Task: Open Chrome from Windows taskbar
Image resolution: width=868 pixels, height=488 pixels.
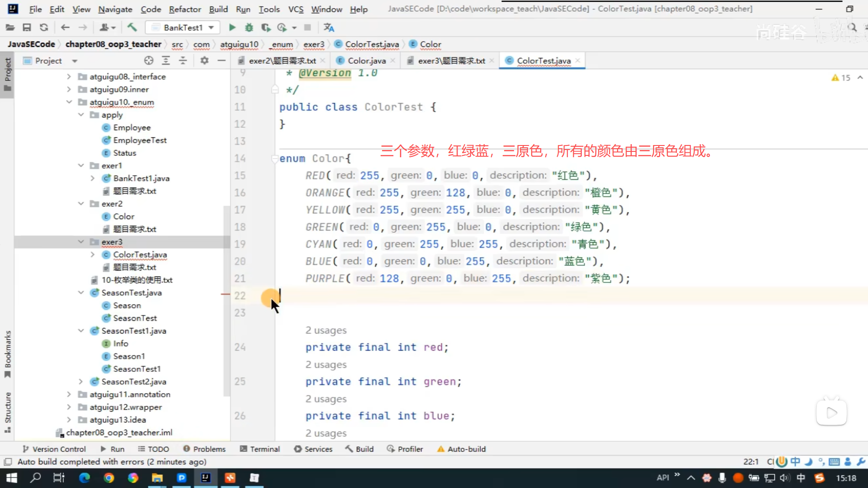Action: pyautogui.click(x=108, y=478)
